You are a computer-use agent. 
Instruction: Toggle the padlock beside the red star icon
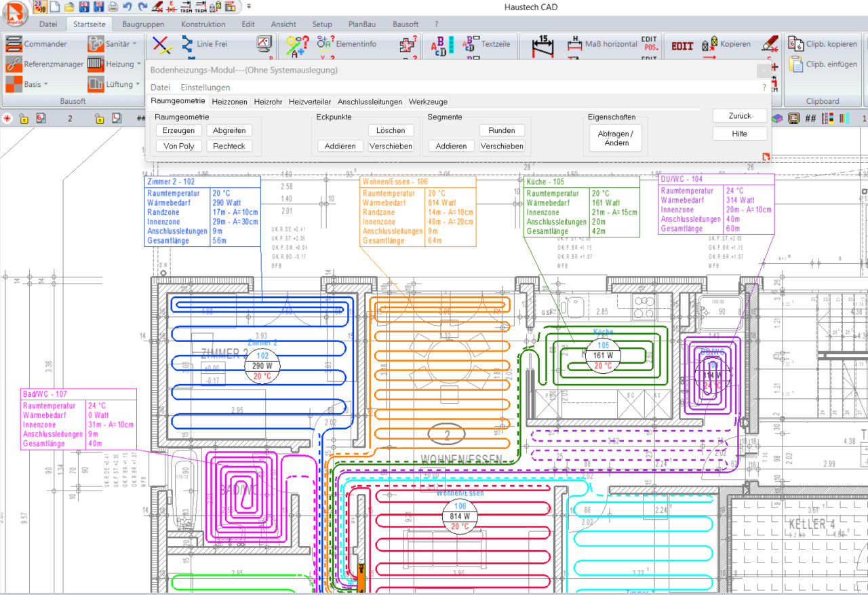click(x=23, y=119)
